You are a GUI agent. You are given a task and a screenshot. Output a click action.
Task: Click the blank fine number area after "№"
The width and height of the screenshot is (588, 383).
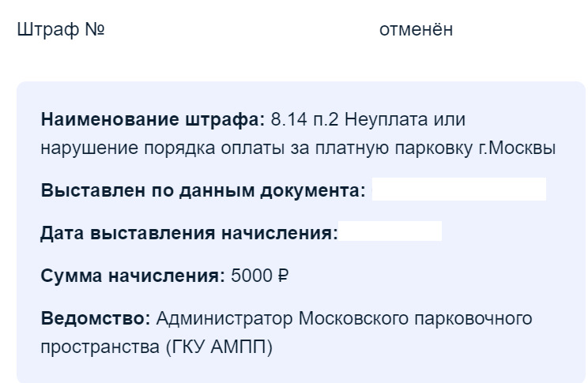[x=237, y=30]
